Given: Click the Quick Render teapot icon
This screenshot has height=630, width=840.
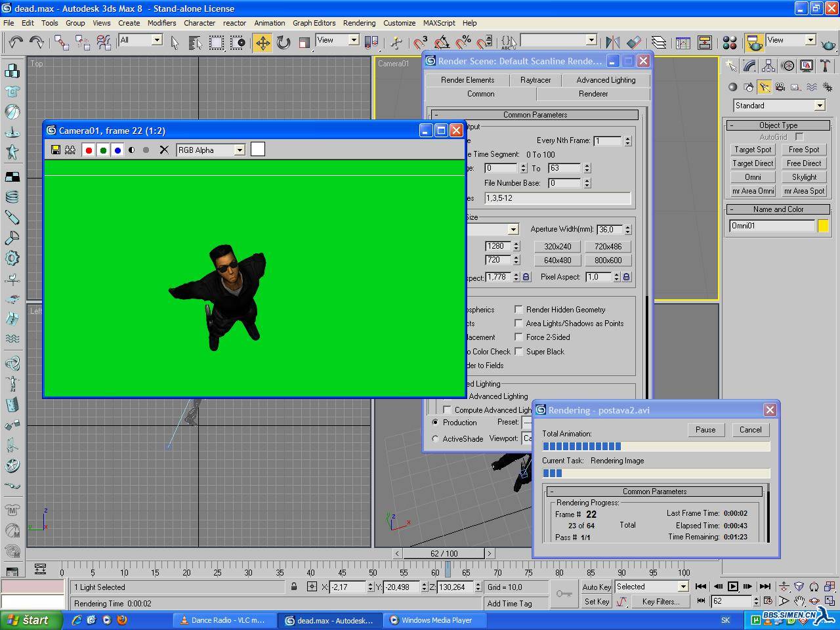Looking at the screenshot, I should pyautogui.click(x=828, y=43).
